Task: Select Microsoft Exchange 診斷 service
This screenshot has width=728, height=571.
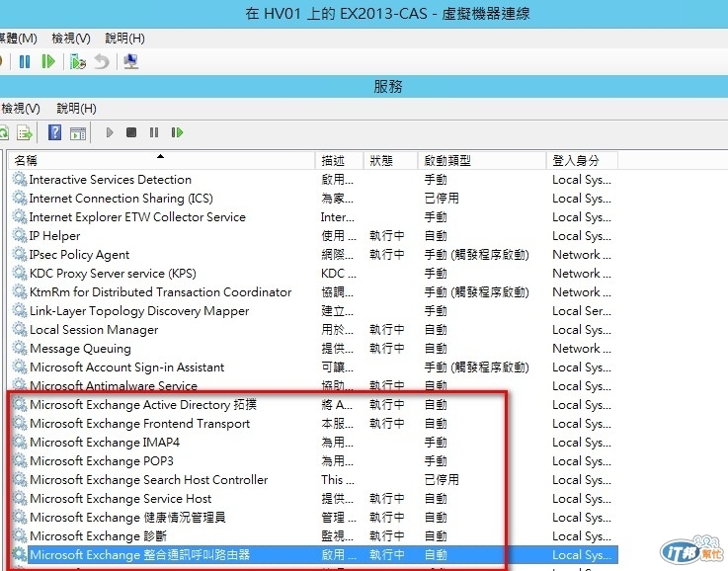Action: 98,536
